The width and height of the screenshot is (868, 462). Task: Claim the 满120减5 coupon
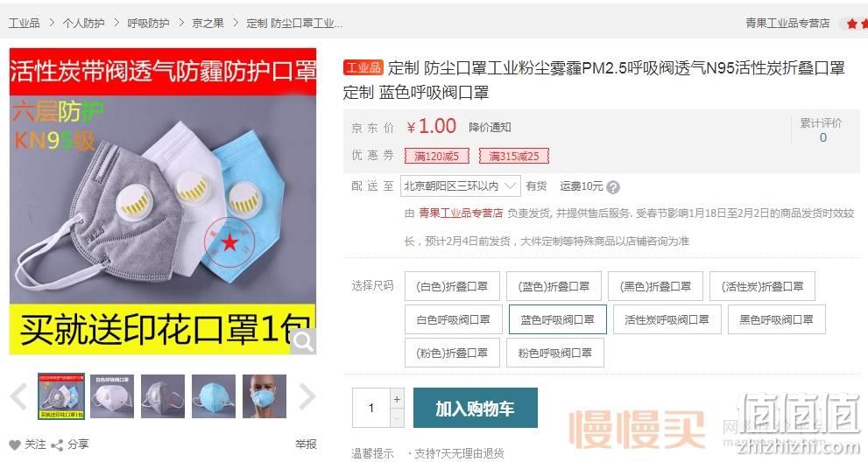coord(437,156)
